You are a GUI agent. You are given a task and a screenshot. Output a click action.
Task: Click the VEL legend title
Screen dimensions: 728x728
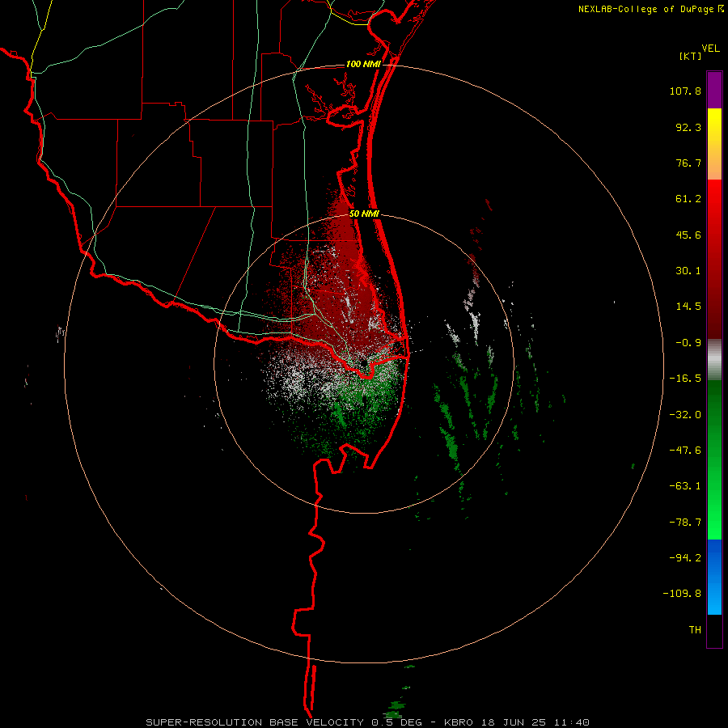[x=710, y=49]
